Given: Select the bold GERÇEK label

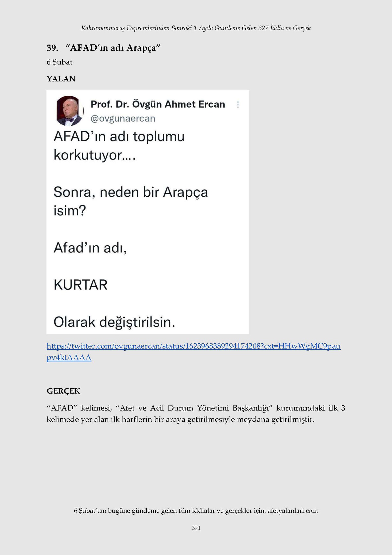Looking at the screenshot, I should click(63, 391).
